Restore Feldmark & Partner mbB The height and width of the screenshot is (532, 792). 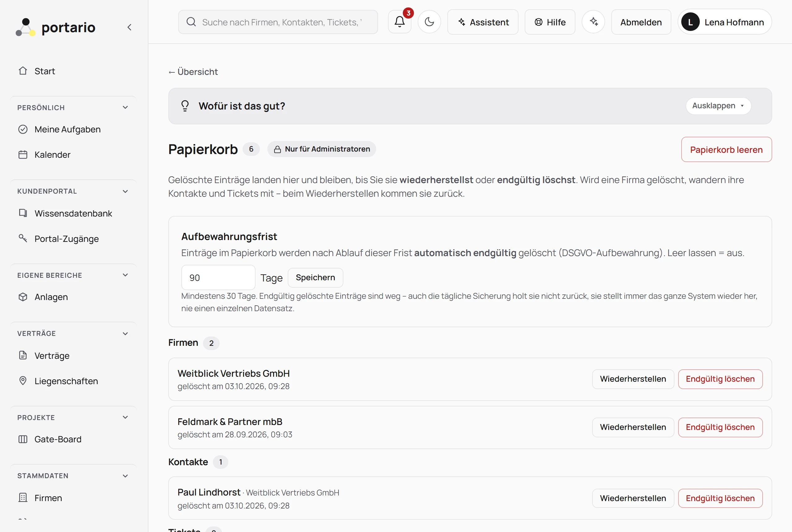tap(633, 427)
